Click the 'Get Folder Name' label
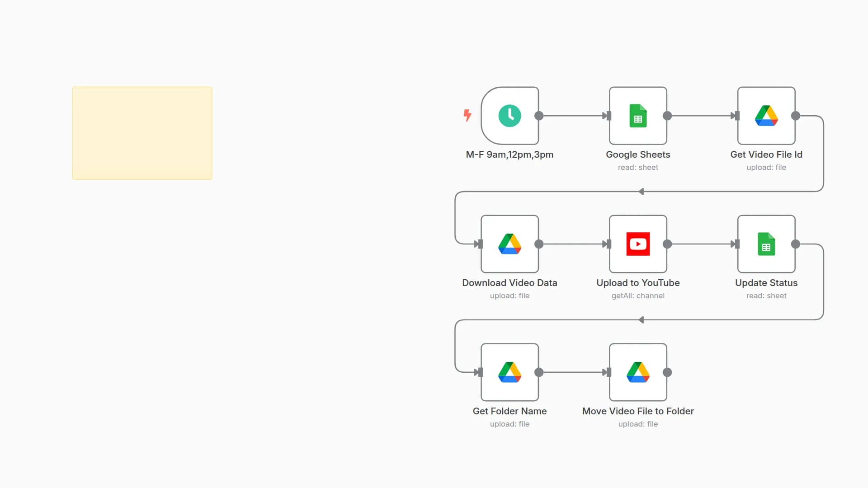This screenshot has width=868, height=488. tap(509, 411)
